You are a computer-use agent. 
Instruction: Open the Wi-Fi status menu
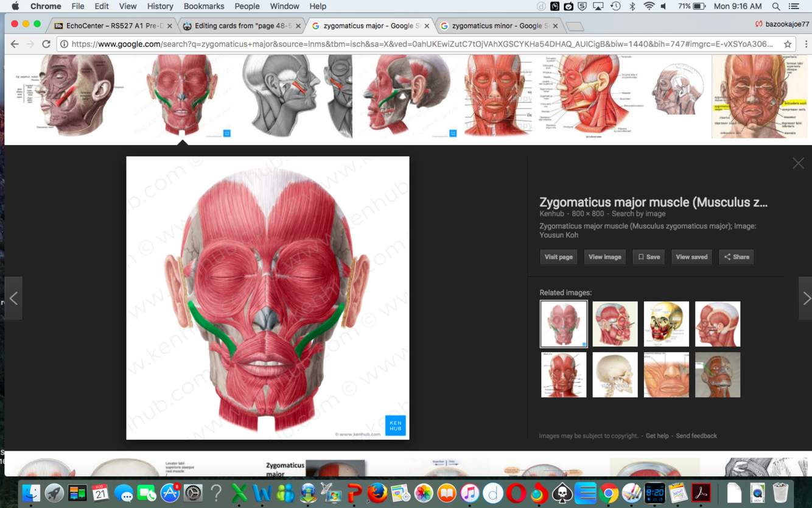(x=649, y=6)
